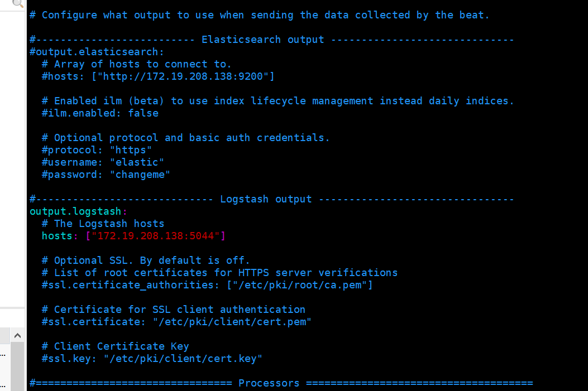Click the #ssl.certificate cert.pem path
Viewport: 588px width, 391px height.
click(232, 322)
